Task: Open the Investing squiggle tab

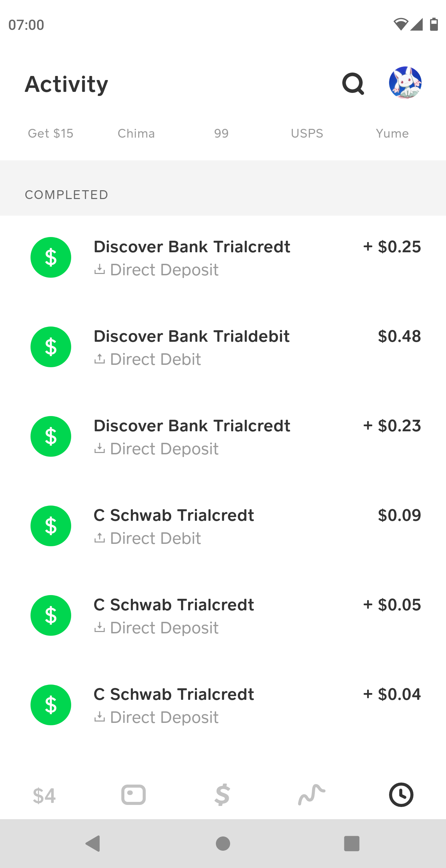Action: (x=311, y=794)
